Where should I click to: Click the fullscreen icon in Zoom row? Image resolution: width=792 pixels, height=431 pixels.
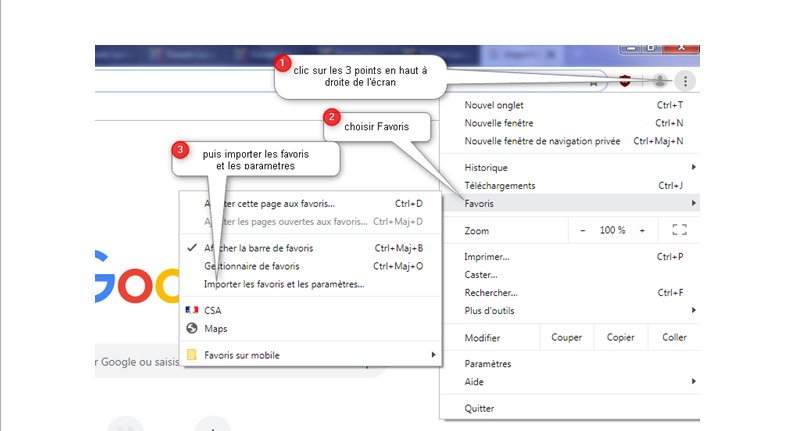pyautogui.click(x=680, y=230)
